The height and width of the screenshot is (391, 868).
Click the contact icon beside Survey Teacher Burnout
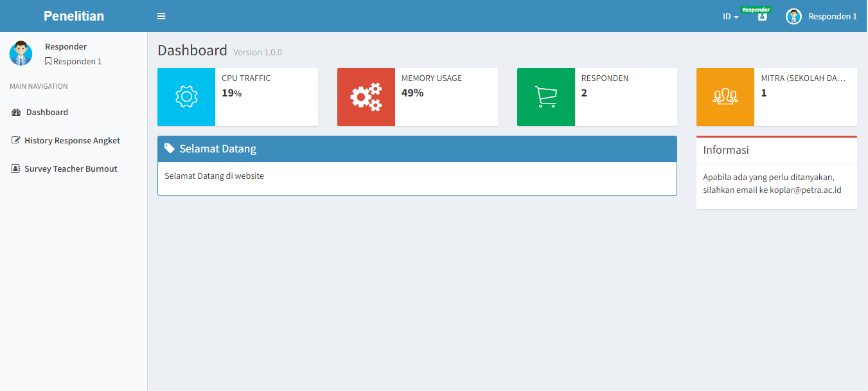[x=16, y=169]
